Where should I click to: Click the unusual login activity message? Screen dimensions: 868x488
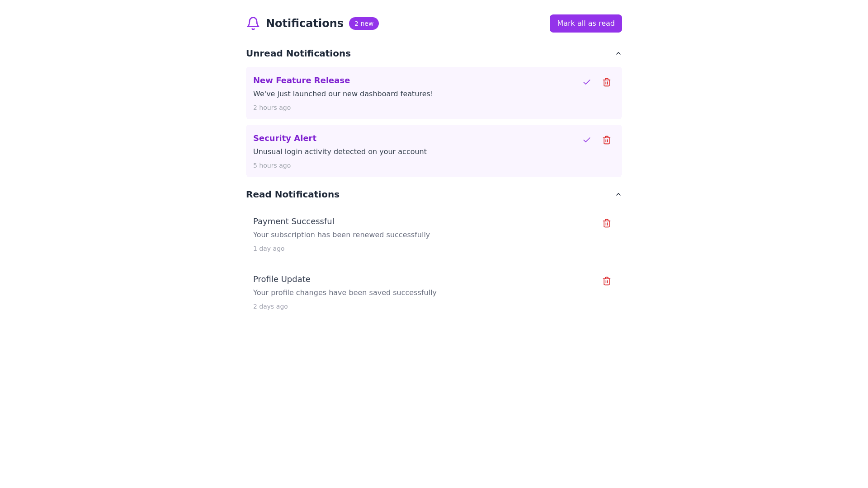340,152
